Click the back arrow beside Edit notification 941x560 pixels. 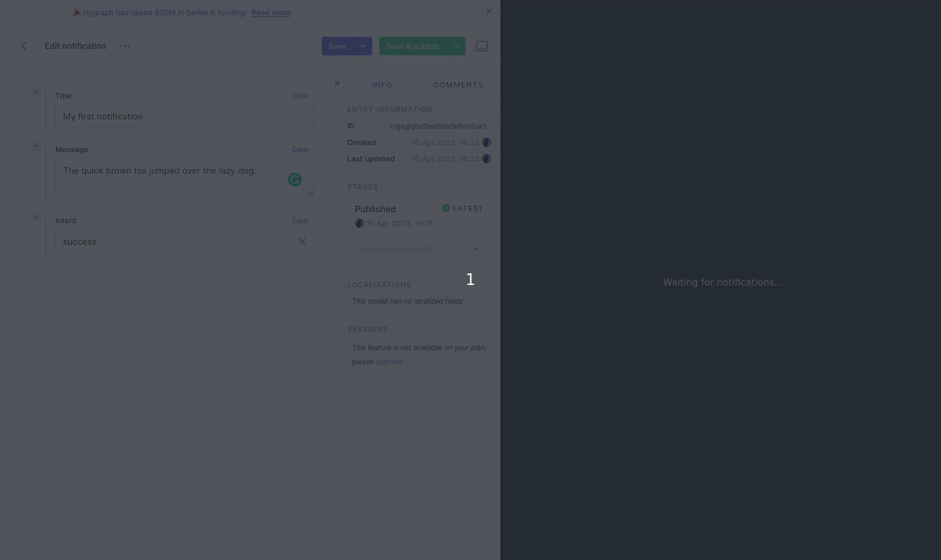click(x=23, y=46)
